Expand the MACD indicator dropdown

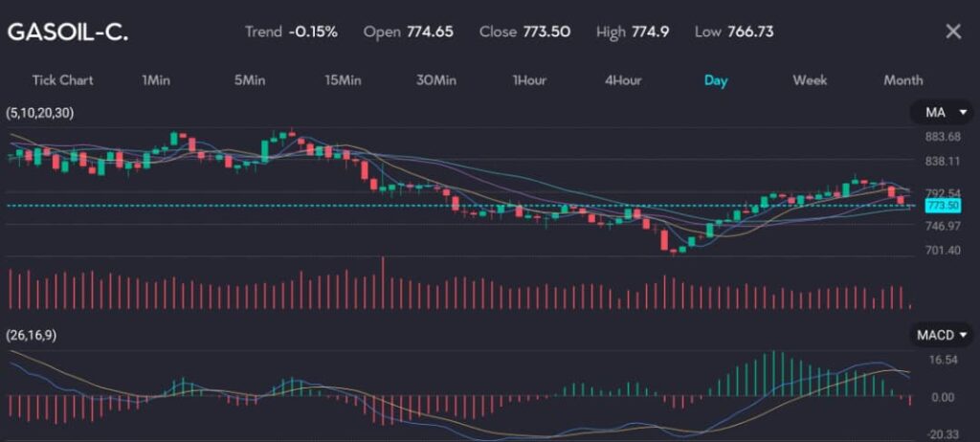click(942, 335)
